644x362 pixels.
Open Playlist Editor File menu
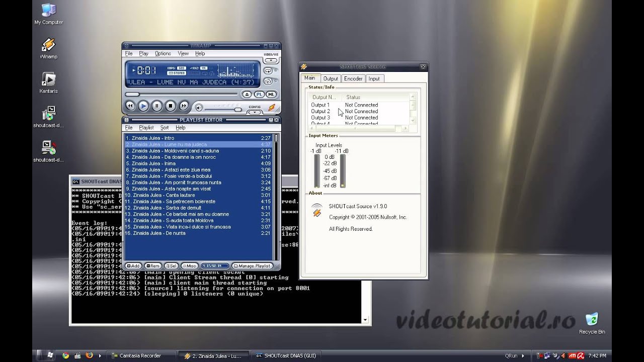pyautogui.click(x=129, y=128)
